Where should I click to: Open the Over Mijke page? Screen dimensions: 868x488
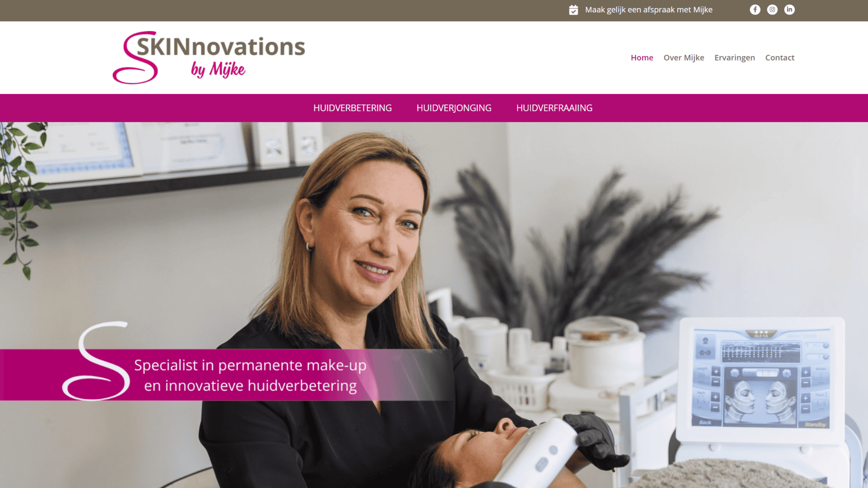(684, 58)
